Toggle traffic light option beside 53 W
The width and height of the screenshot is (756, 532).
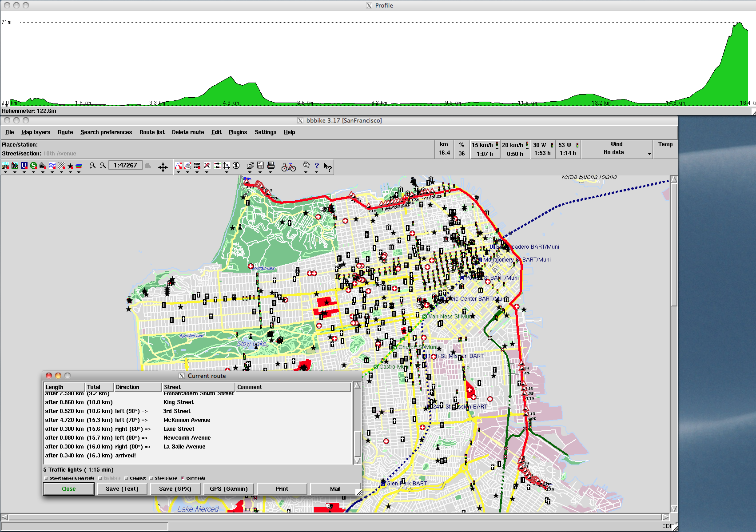pyautogui.click(x=577, y=145)
